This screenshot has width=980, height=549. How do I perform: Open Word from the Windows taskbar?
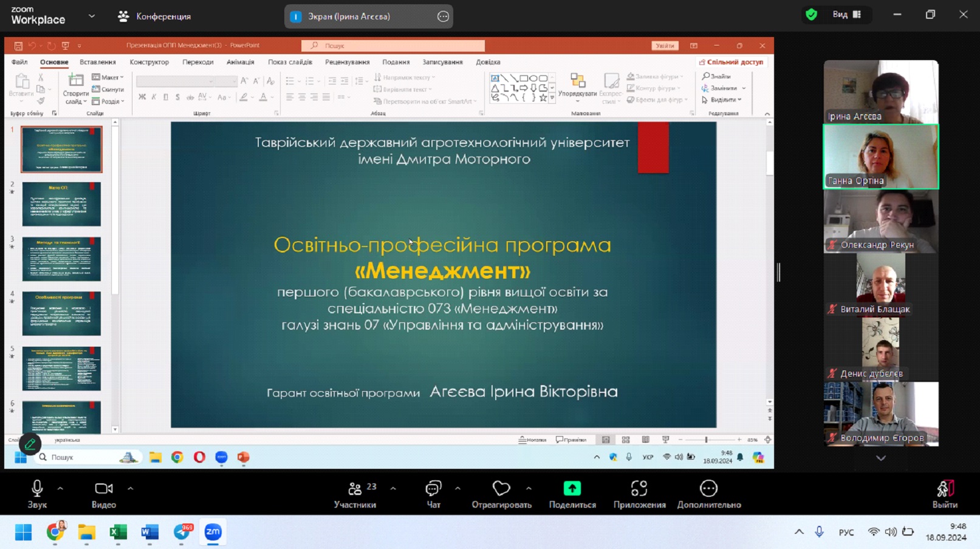click(x=149, y=533)
